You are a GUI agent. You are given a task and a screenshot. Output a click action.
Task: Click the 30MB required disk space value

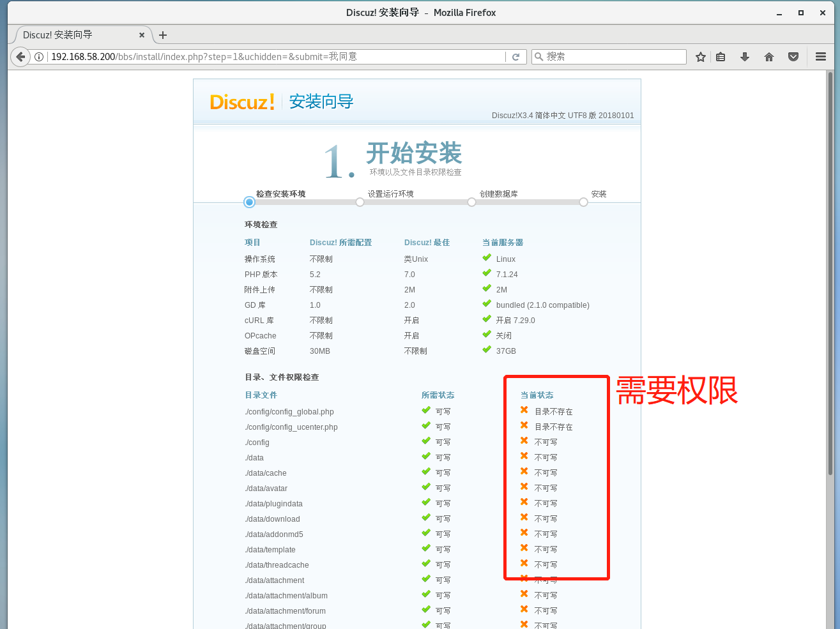coord(320,351)
